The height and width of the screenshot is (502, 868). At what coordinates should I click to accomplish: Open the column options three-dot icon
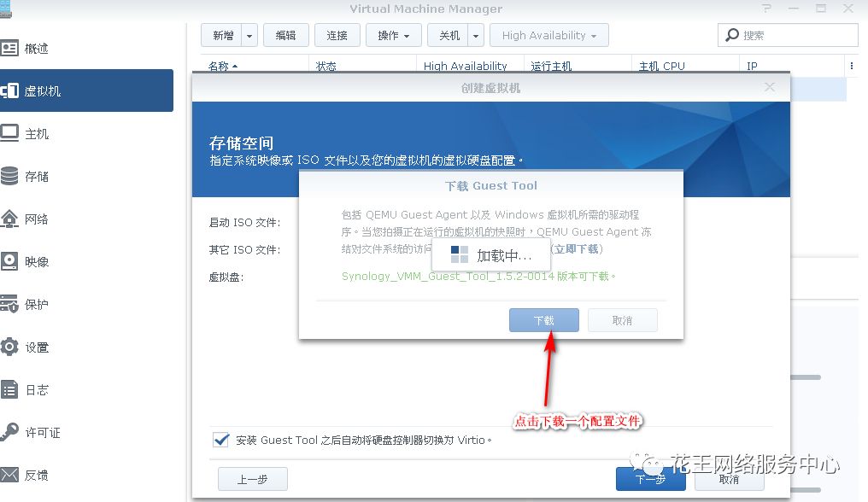pos(852,66)
